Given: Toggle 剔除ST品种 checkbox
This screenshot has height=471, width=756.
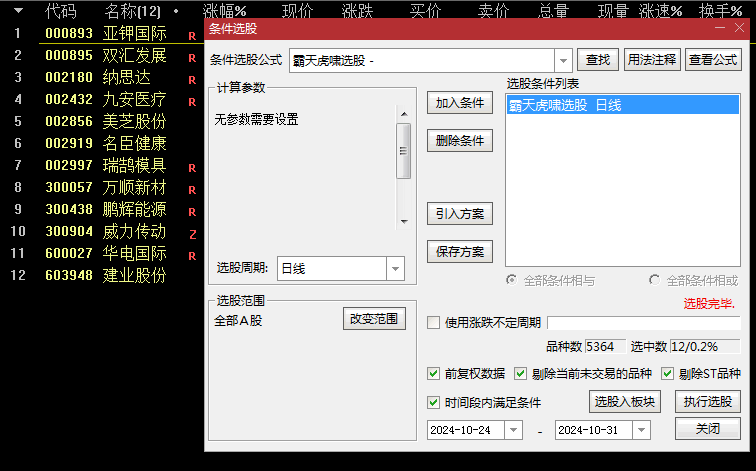Looking at the screenshot, I should pos(667,374).
